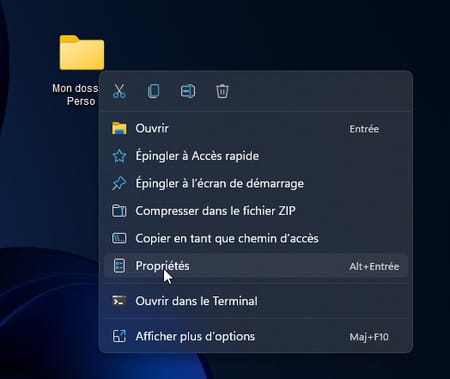Click the Cut scissors icon
The width and height of the screenshot is (450, 379).
[x=119, y=91]
